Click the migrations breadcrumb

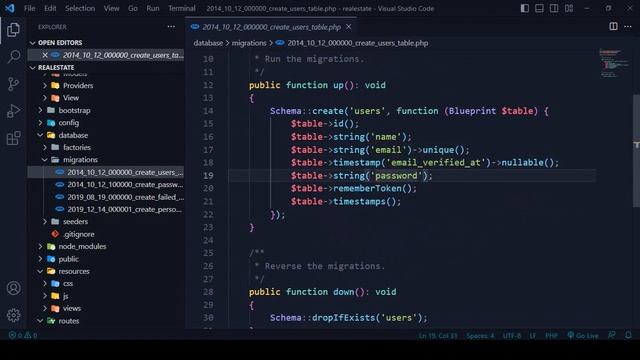coord(249,43)
